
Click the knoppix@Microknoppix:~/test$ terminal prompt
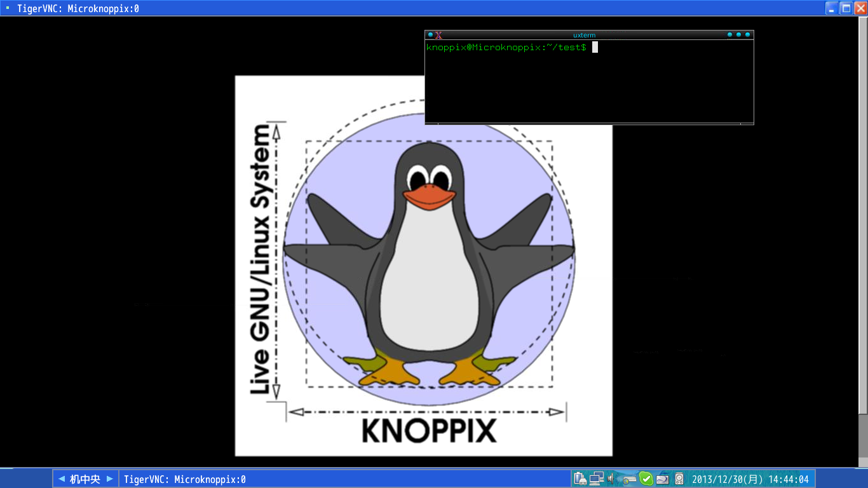[x=506, y=48]
